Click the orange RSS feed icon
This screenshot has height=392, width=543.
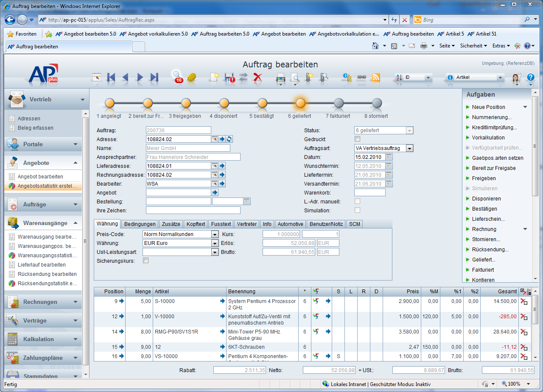tap(376, 77)
